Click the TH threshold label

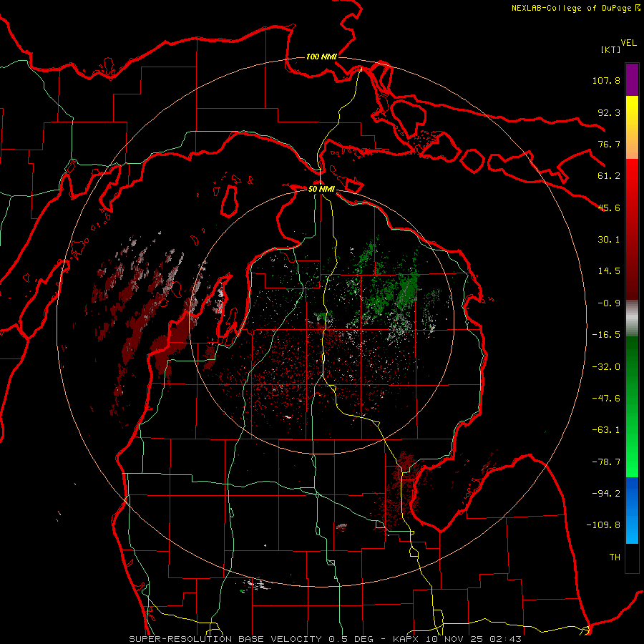coord(615,557)
